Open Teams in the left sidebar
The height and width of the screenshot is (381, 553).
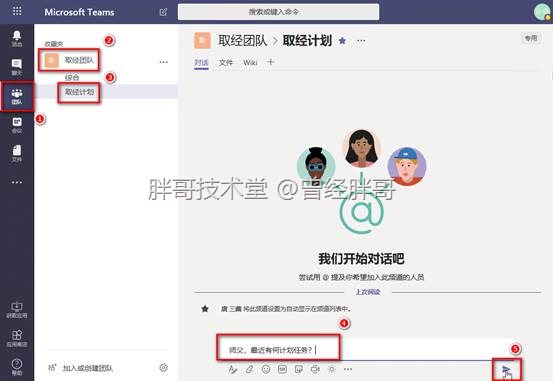tap(17, 96)
